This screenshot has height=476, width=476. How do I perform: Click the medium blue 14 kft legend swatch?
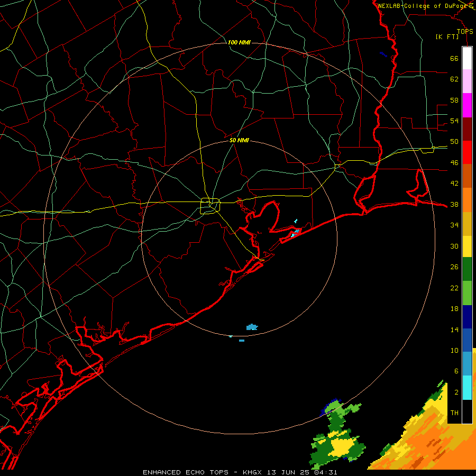click(467, 340)
